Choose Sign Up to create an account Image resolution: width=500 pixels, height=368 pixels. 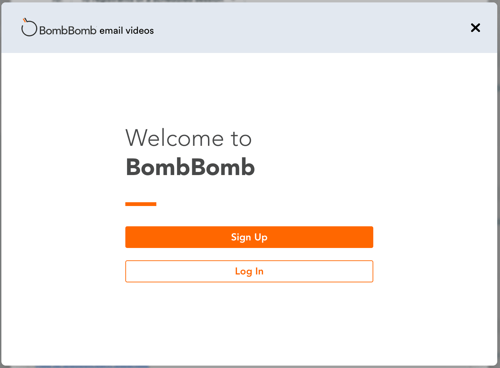point(249,237)
